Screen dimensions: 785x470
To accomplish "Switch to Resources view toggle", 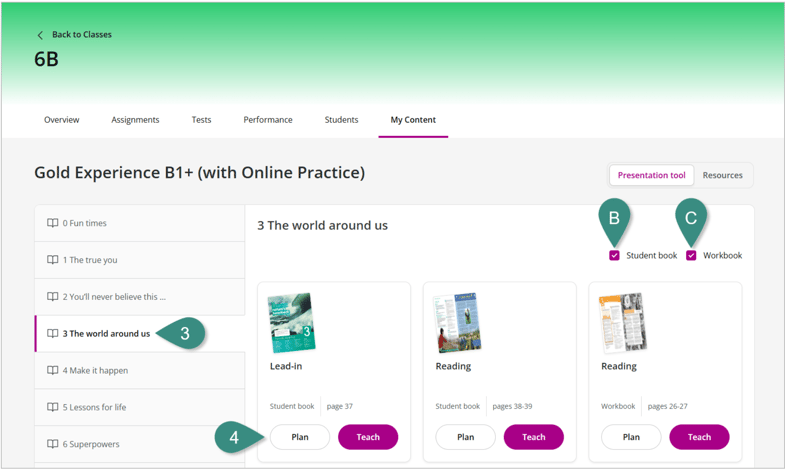I will 722,175.
